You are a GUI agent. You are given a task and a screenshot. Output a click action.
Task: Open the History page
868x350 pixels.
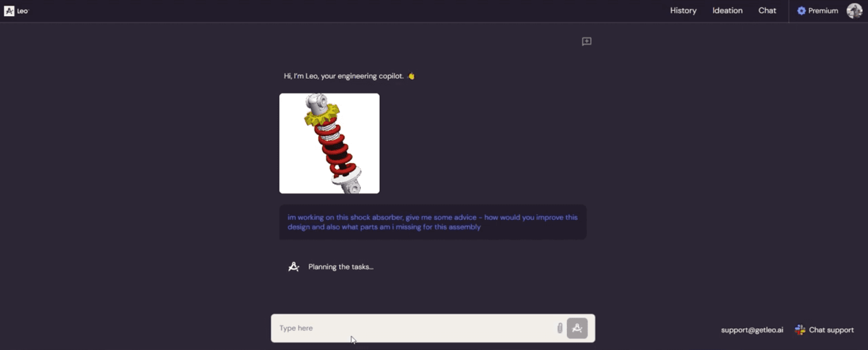(x=683, y=10)
